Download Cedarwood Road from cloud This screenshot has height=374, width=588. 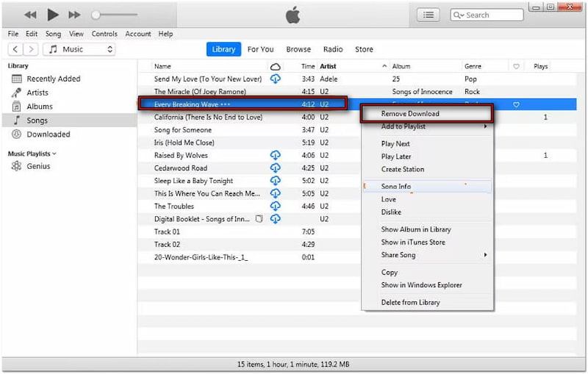(x=275, y=168)
